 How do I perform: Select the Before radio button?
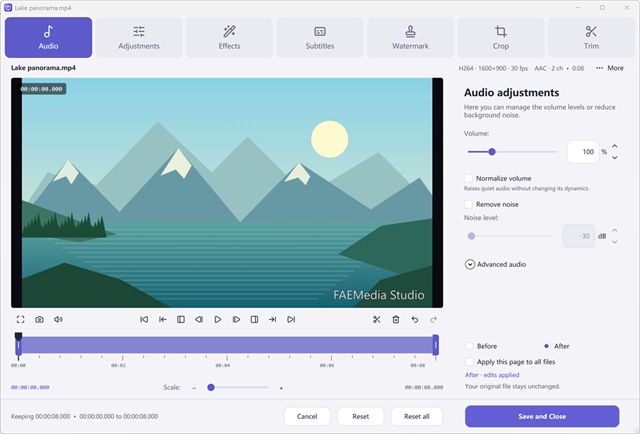pos(469,346)
